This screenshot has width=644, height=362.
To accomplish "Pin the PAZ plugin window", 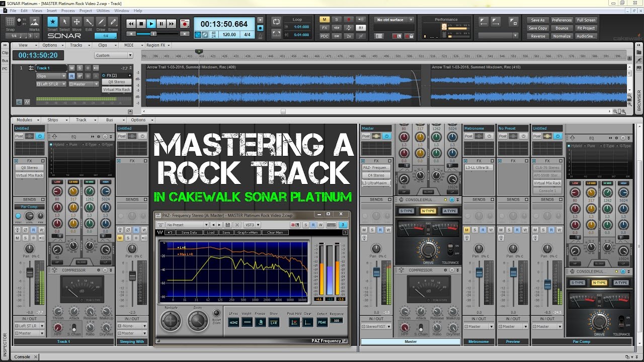I will pyautogui.click(x=344, y=225).
